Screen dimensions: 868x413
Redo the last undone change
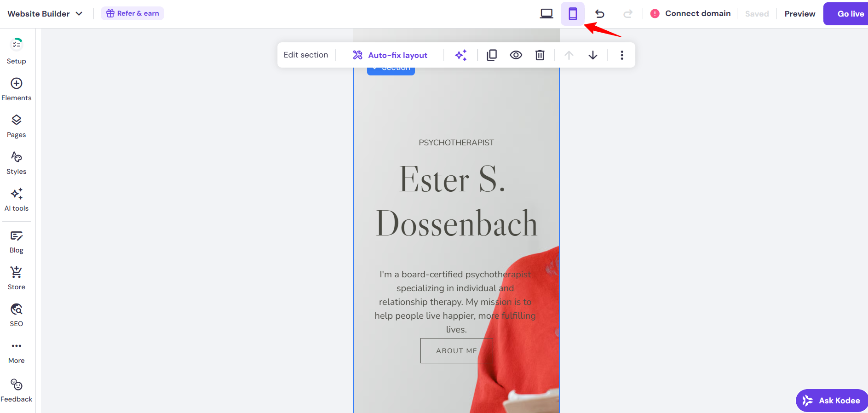(628, 14)
